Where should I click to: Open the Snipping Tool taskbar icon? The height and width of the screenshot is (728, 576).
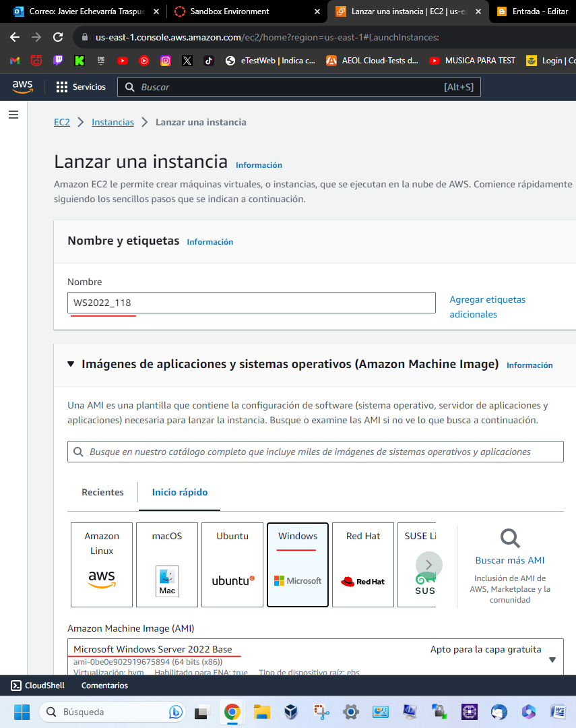[x=321, y=712]
